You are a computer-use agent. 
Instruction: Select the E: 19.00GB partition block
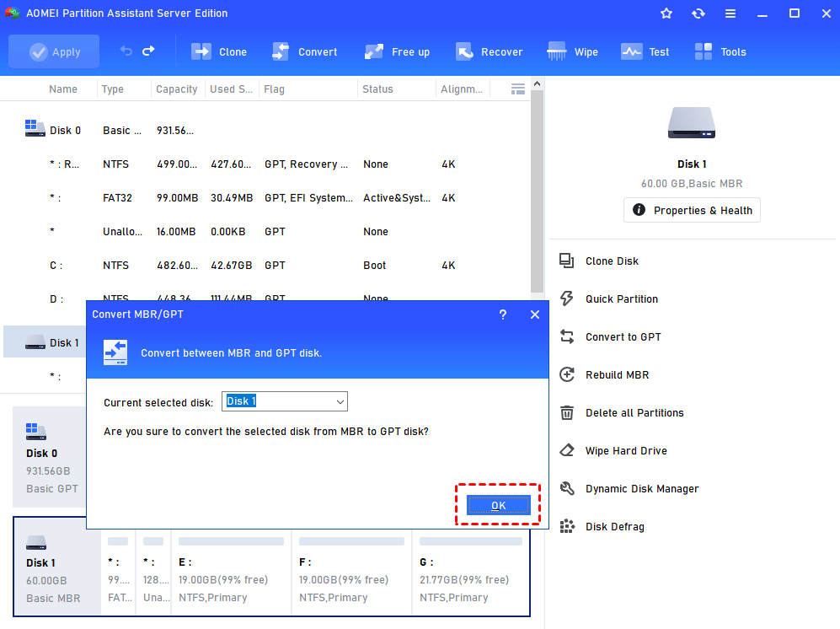click(231, 573)
